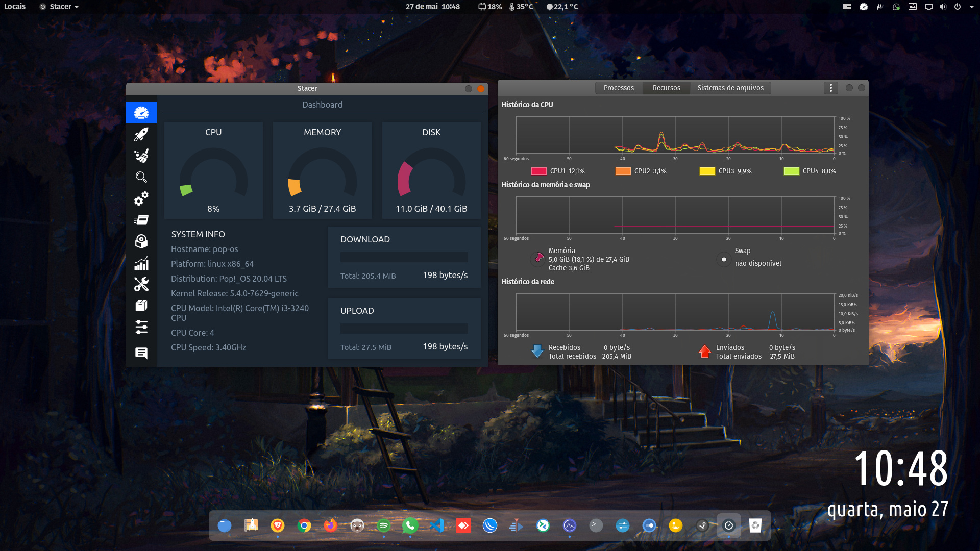Click CPU1 red color swatch
Viewport: 980px width, 551px height.
(538, 171)
